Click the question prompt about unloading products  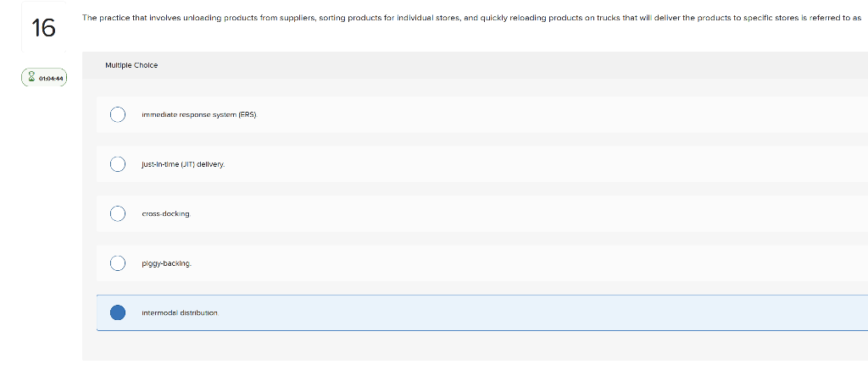(471, 19)
